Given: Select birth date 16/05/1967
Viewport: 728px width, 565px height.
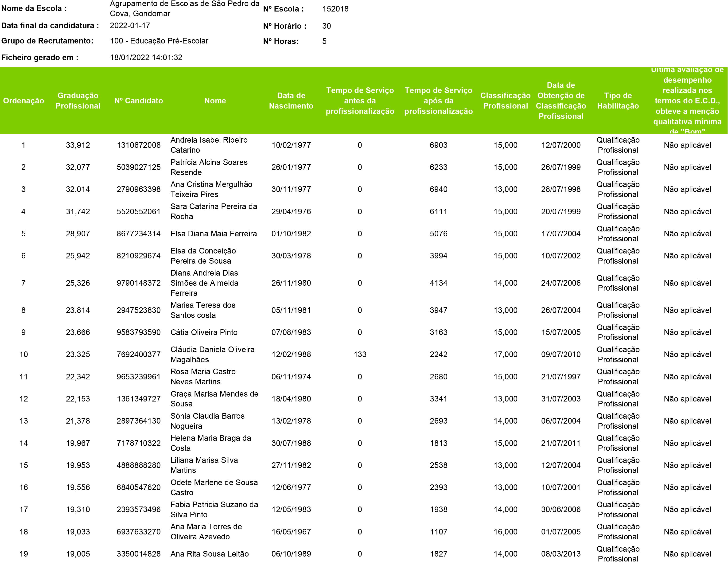Looking at the screenshot, I should coord(291,532).
